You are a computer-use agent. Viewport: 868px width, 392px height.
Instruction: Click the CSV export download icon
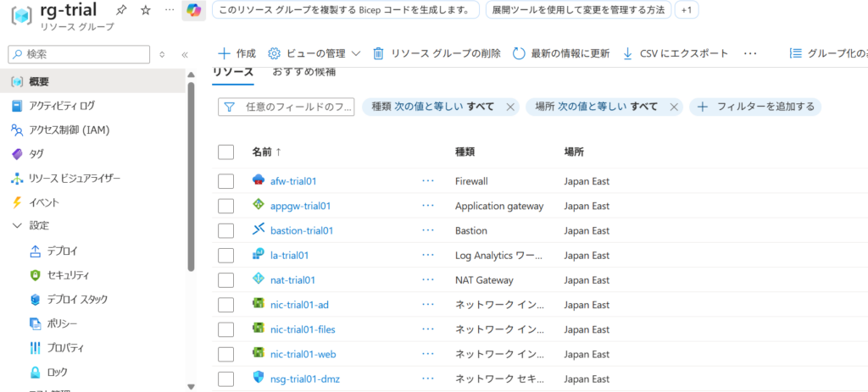click(x=628, y=53)
